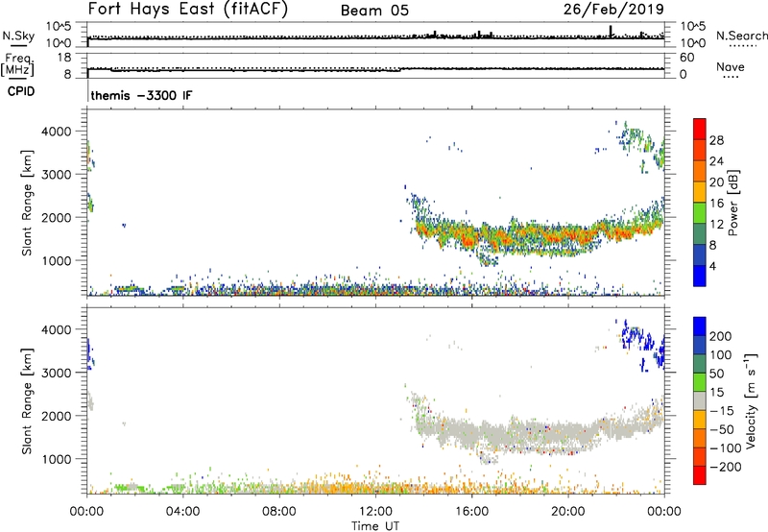This screenshot has height=532, width=768.
Task: Click the red Velocity color bar segment
Action: click(700, 475)
